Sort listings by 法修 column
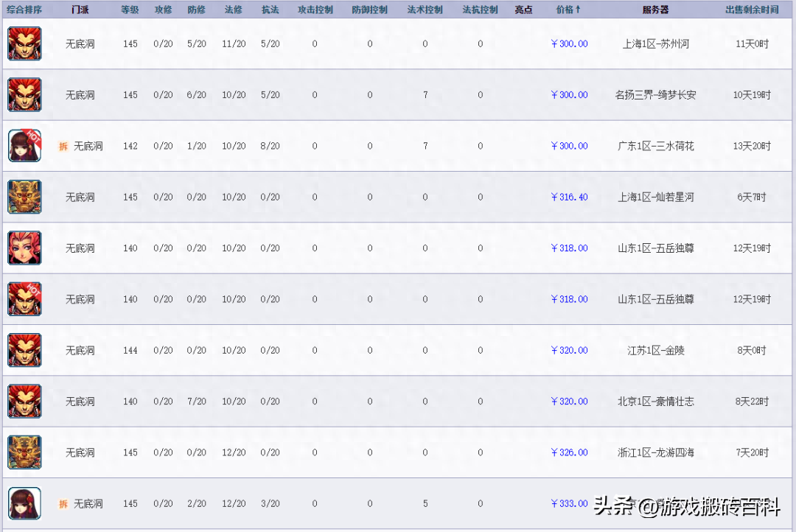 (234, 9)
